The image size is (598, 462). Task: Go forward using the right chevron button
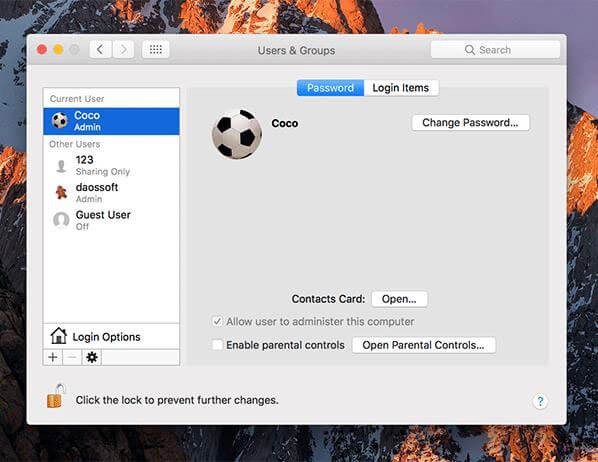pyautogui.click(x=123, y=50)
